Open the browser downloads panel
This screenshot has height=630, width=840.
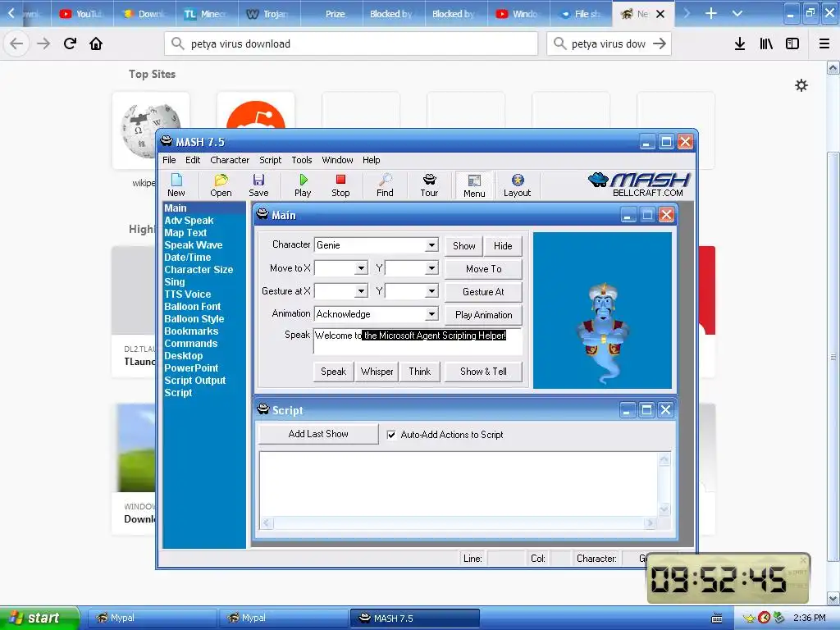tap(739, 43)
